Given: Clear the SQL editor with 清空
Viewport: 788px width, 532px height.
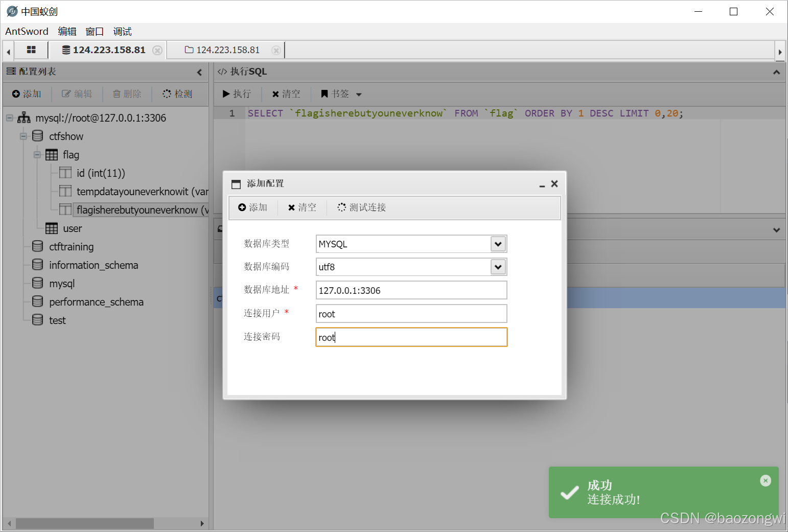Looking at the screenshot, I should (x=286, y=94).
